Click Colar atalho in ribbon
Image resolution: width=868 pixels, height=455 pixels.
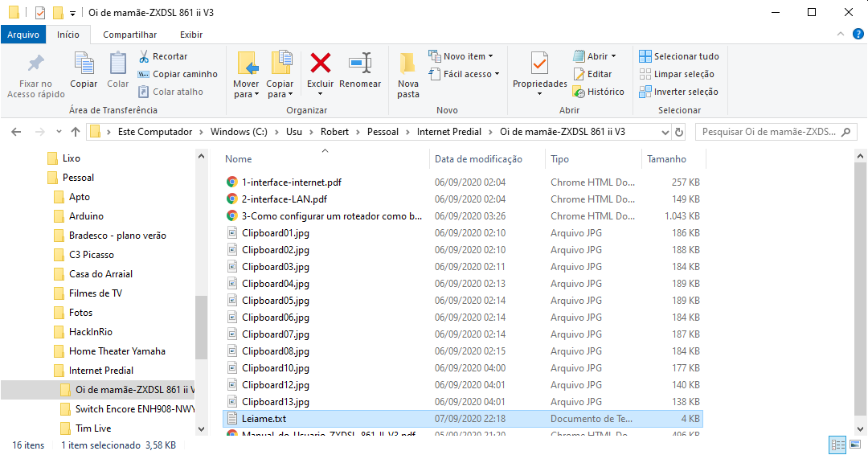(170, 92)
